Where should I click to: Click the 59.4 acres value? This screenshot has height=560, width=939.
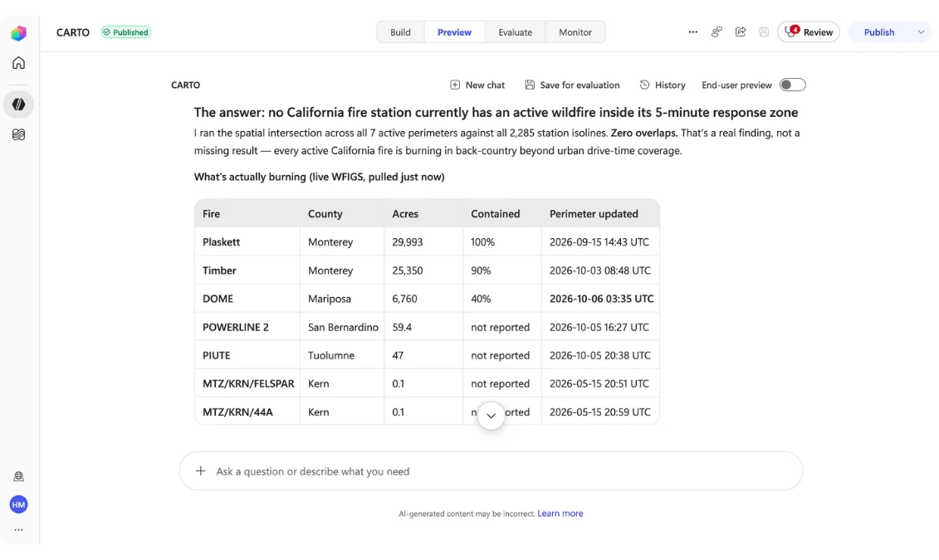tap(402, 327)
